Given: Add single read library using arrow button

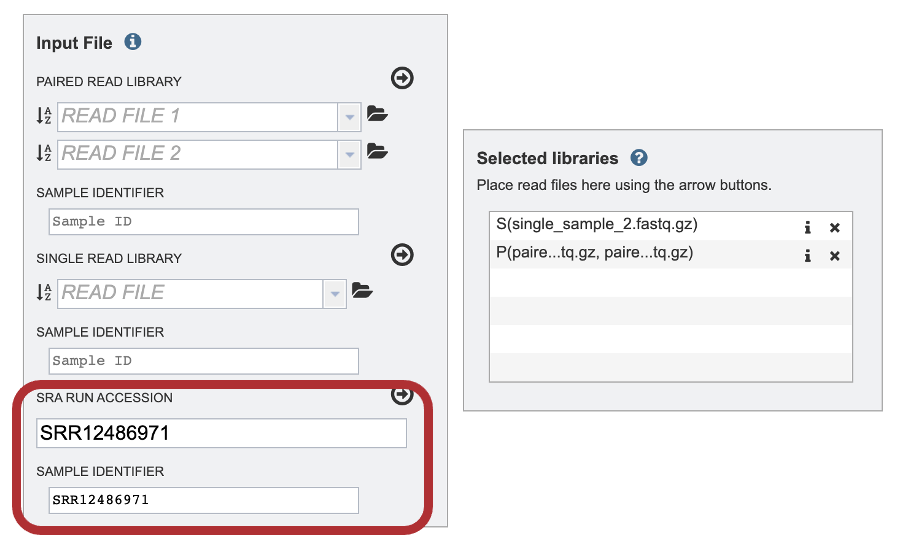Looking at the screenshot, I should pyautogui.click(x=402, y=255).
